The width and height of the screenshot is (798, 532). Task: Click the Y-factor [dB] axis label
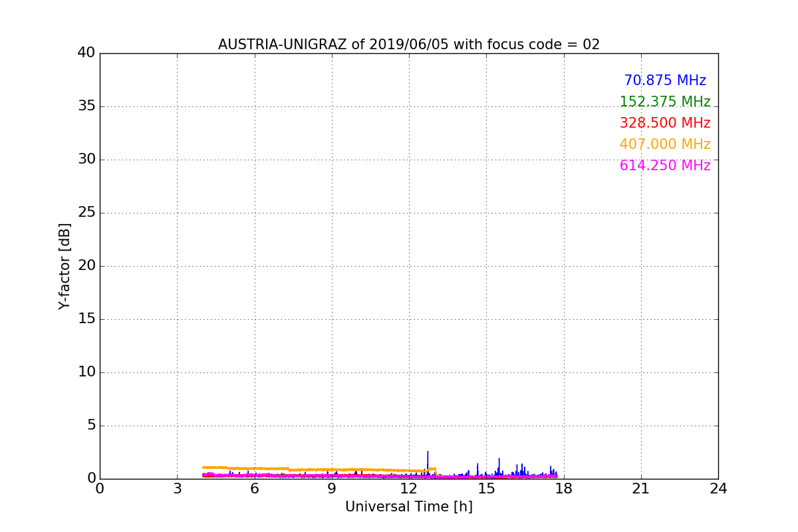(65, 266)
